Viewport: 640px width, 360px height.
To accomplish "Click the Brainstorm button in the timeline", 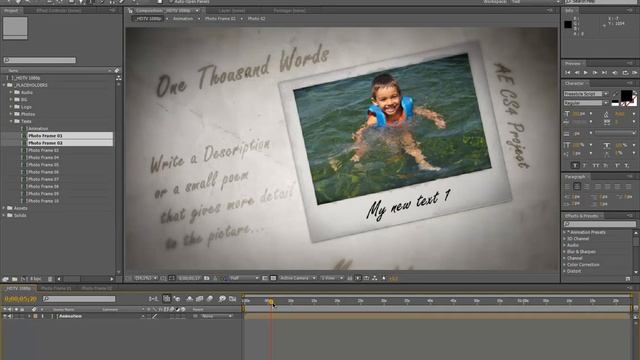I will [222, 299].
